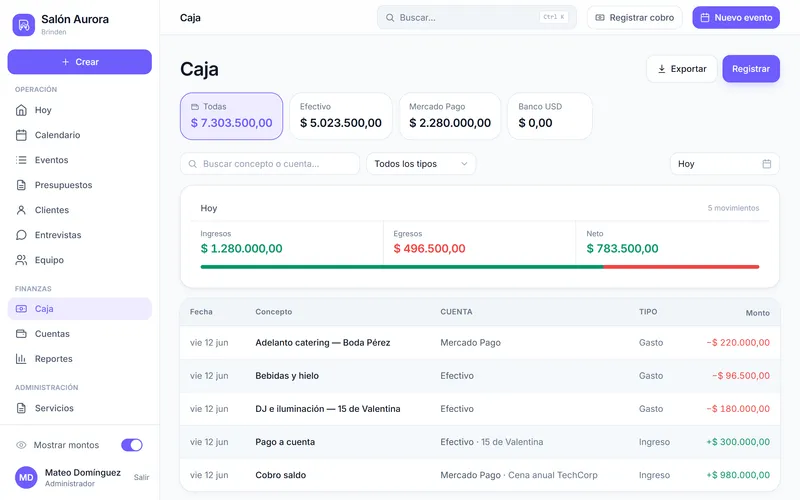Focus the top Buscar search field

[477, 18]
